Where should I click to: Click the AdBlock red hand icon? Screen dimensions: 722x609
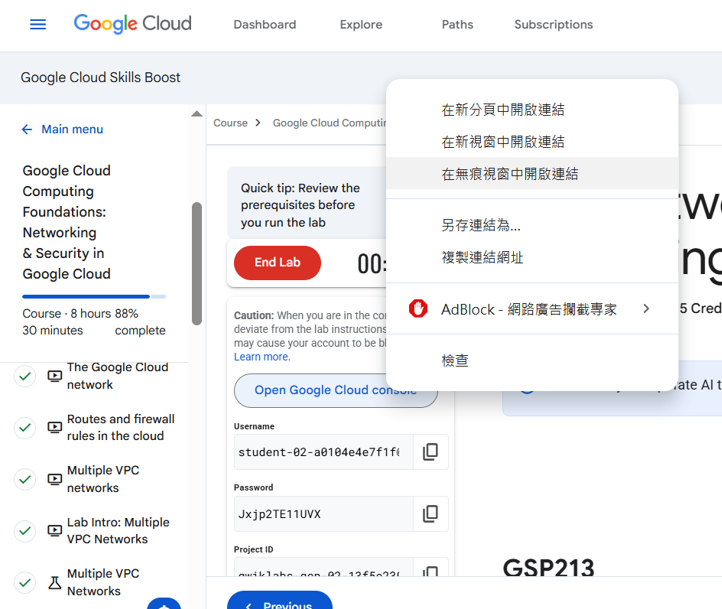(418, 309)
